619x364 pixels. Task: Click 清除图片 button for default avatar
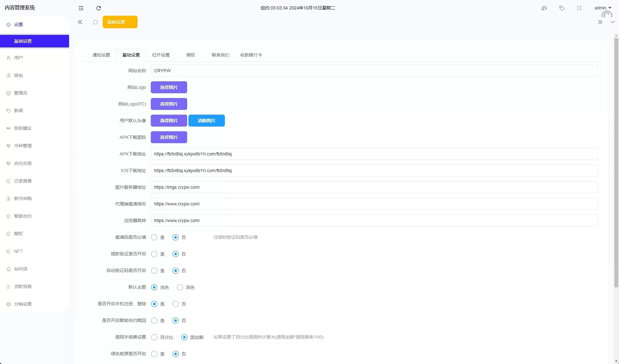(x=206, y=121)
